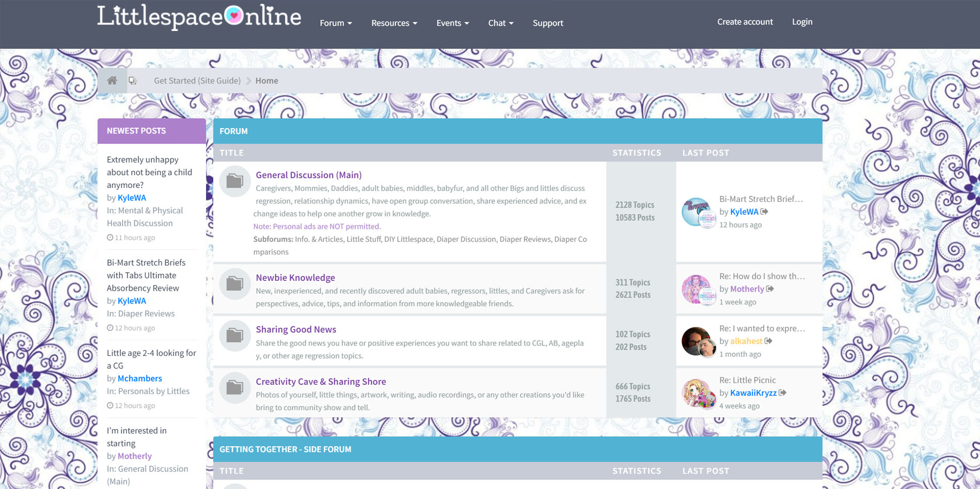Click the Sharing Good News folder icon
The image size is (980, 489).
pos(234,335)
